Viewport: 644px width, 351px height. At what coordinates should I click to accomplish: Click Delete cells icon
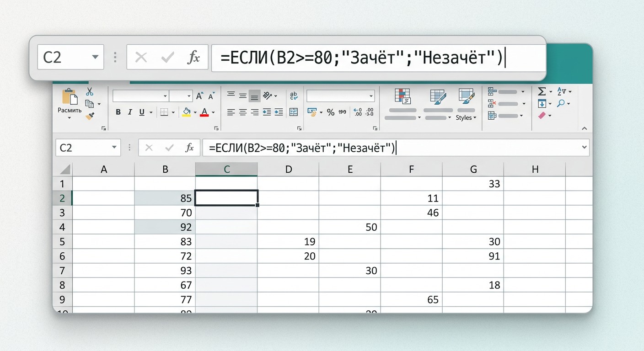coord(492,104)
